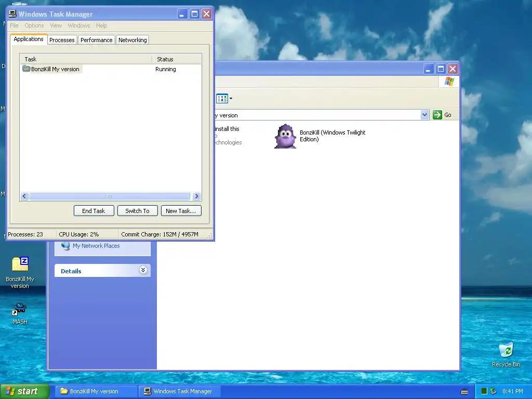
Task: Open My Network Places link
Action: [x=96, y=246]
